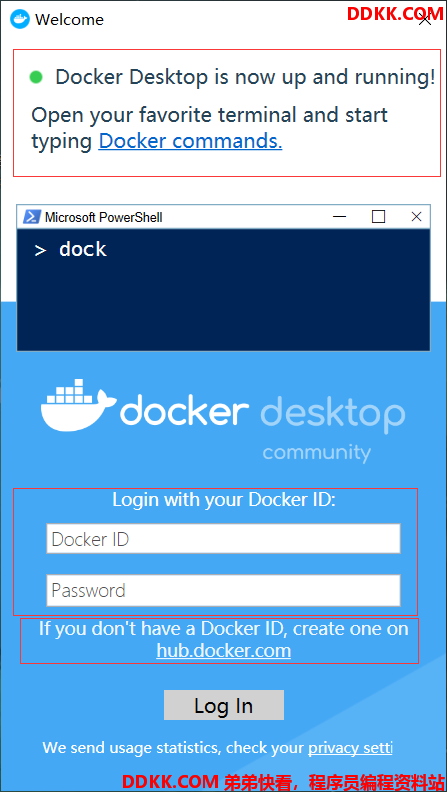Click inside the dark PowerShell terminal area
Viewport: 447px width, 792px height.
(223, 289)
